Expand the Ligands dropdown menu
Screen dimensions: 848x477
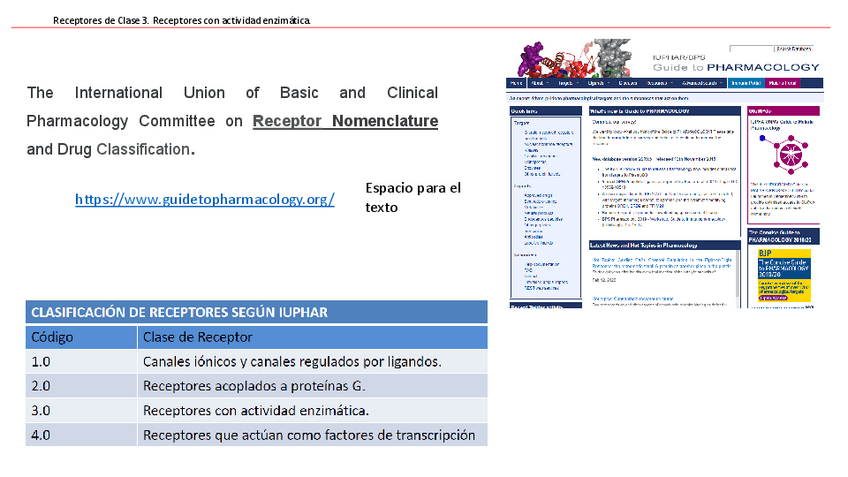pyautogui.click(x=596, y=83)
